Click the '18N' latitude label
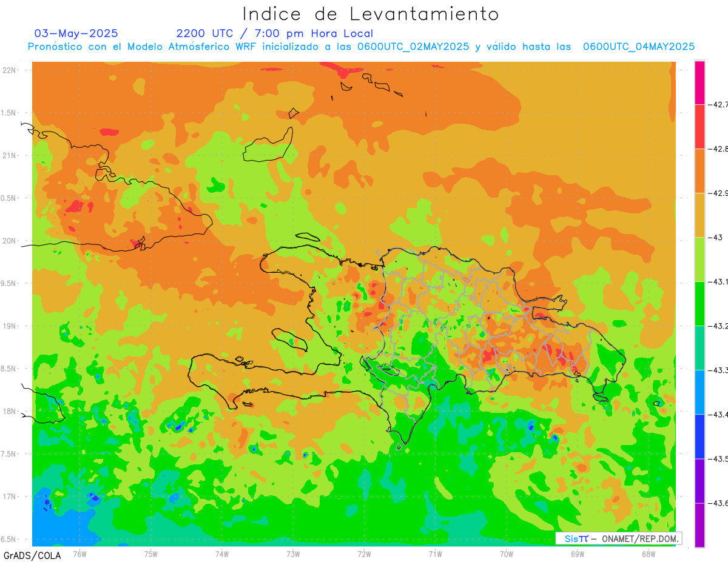 pos(10,411)
